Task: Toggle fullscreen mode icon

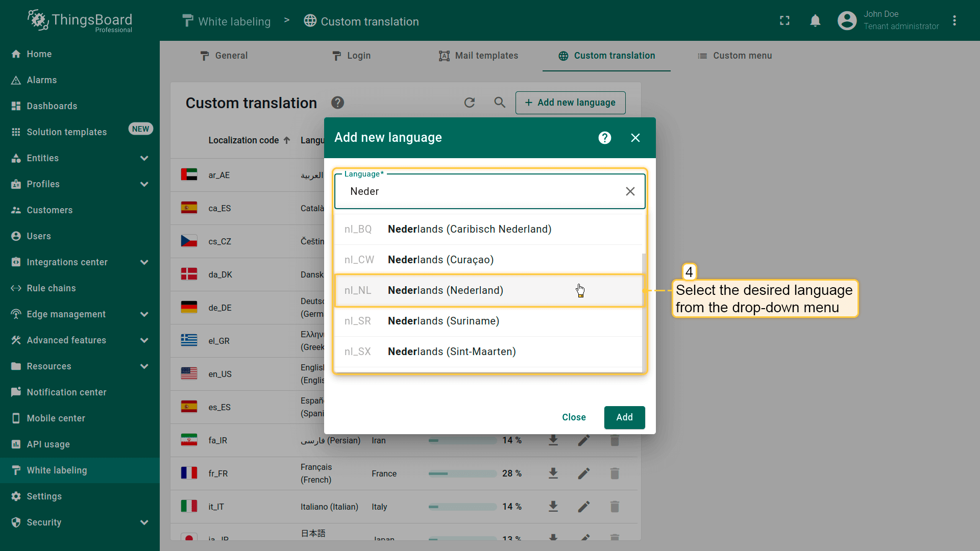Action: 785,20
